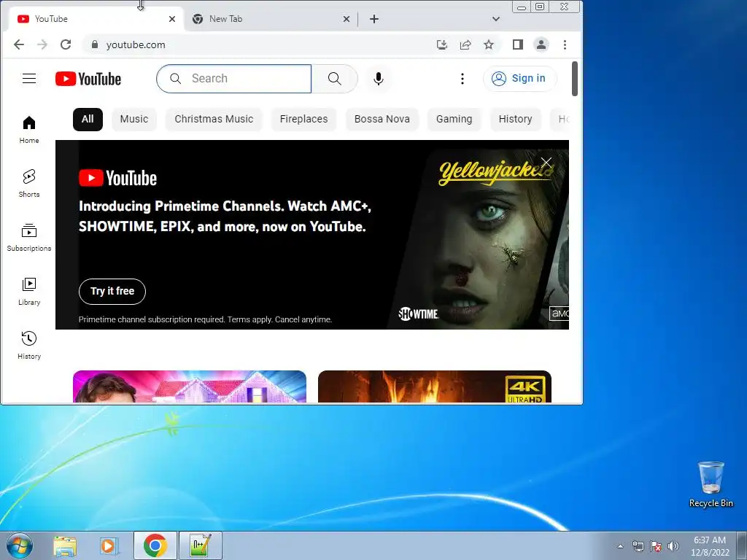The image size is (747, 560).
Task: Open a new browser tab
Action: (374, 19)
